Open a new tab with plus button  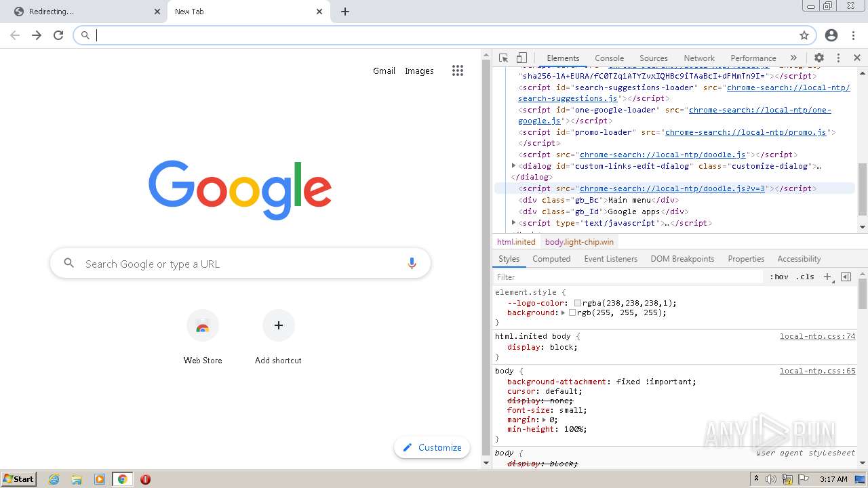click(x=345, y=12)
